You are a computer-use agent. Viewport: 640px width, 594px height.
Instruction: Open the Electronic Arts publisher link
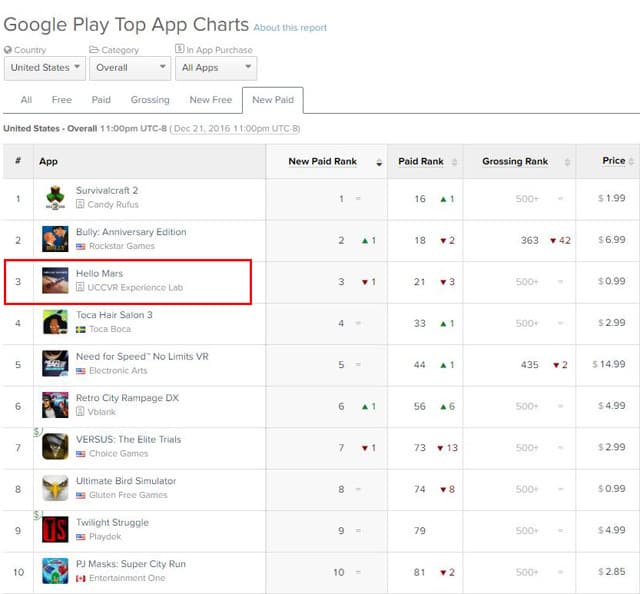click(x=118, y=371)
